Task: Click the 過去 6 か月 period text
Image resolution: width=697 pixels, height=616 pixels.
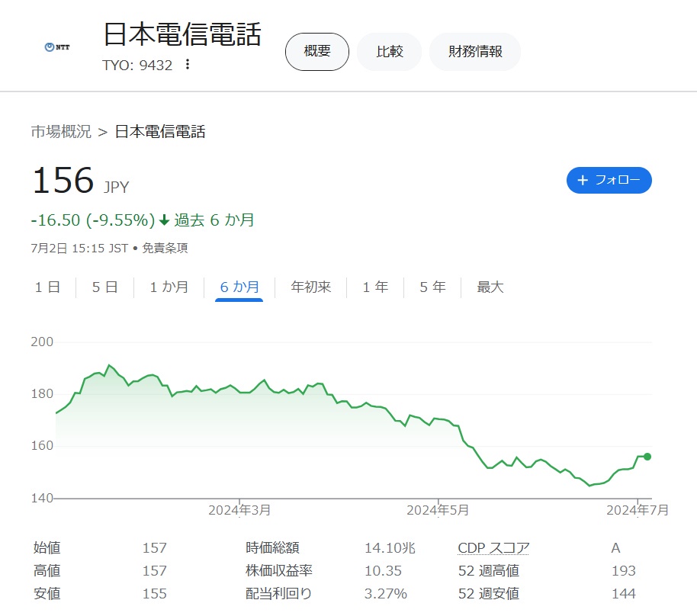Action: (x=214, y=220)
